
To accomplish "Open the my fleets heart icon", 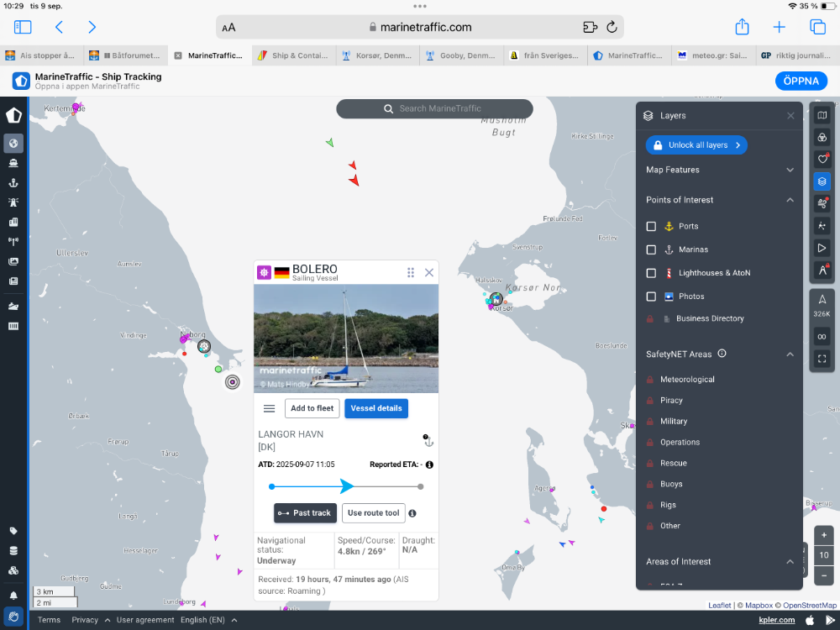I will pos(822,159).
